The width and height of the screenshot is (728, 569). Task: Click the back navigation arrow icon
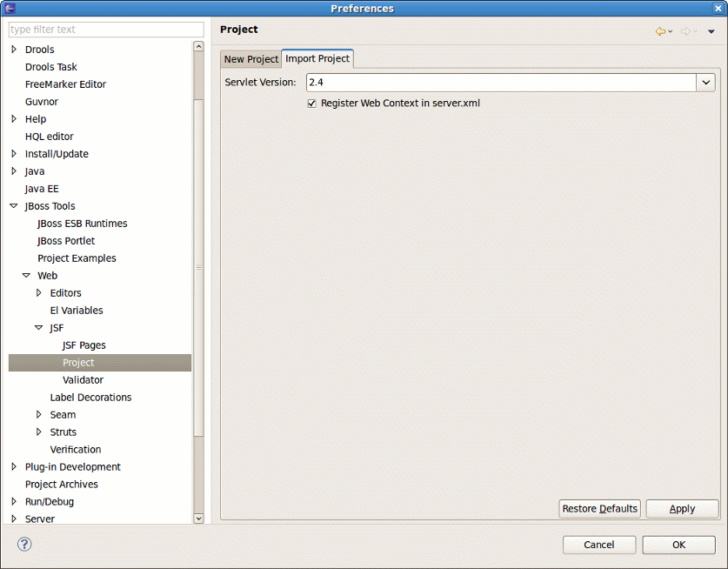660,31
